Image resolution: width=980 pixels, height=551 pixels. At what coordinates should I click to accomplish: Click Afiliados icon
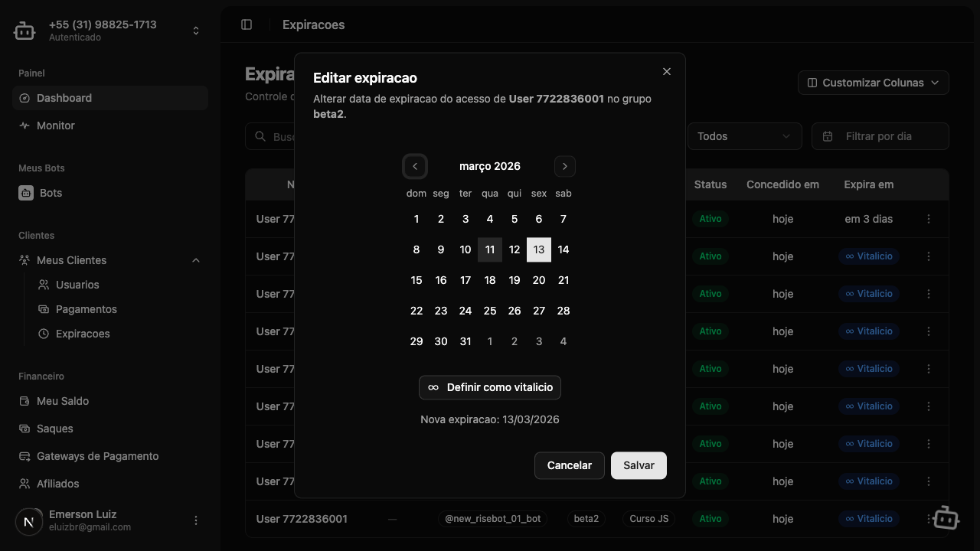[x=24, y=484]
